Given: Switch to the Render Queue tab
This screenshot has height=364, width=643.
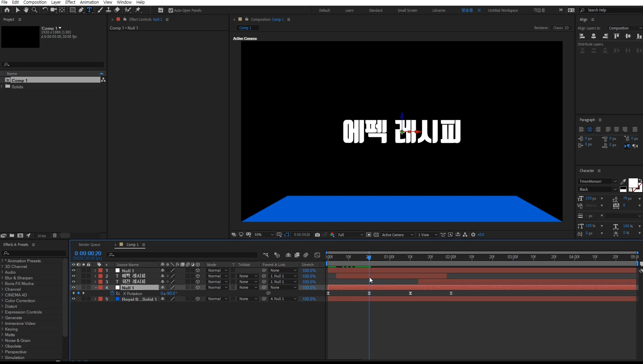Looking at the screenshot, I should (89, 245).
